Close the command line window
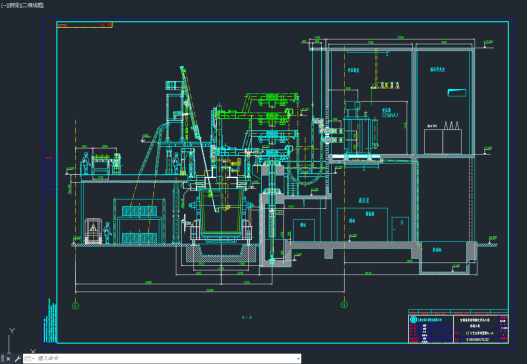Image resolution: width=527 pixels, height=364 pixels. click(8, 359)
